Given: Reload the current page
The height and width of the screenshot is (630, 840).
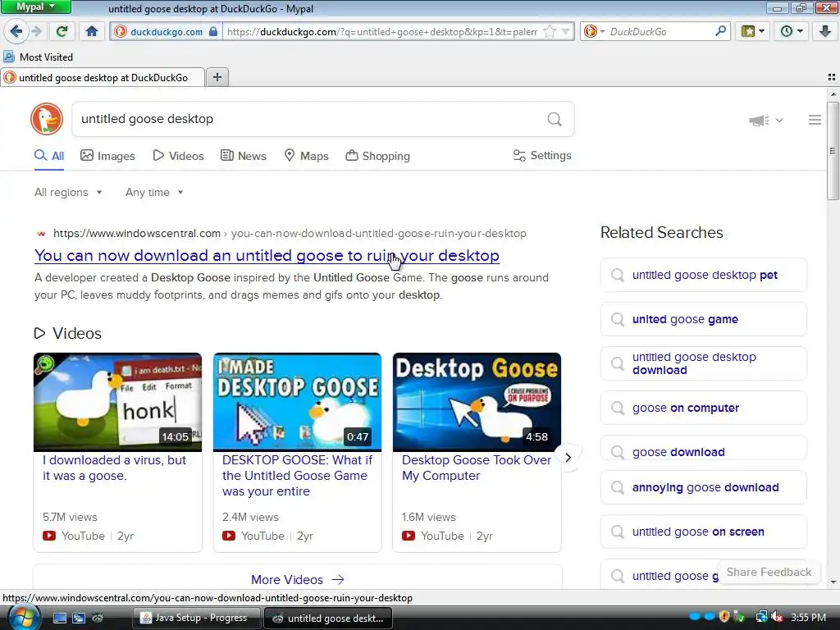Looking at the screenshot, I should pos(62,31).
